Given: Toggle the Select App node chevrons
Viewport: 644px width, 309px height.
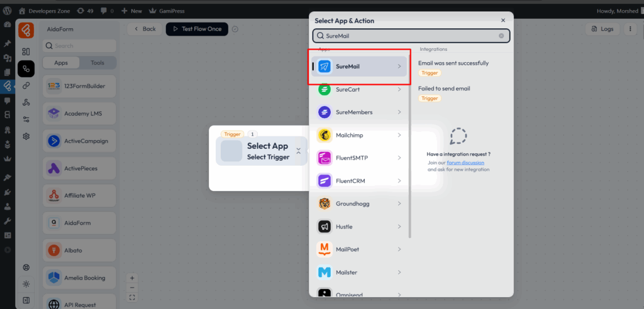Looking at the screenshot, I should click(299, 151).
